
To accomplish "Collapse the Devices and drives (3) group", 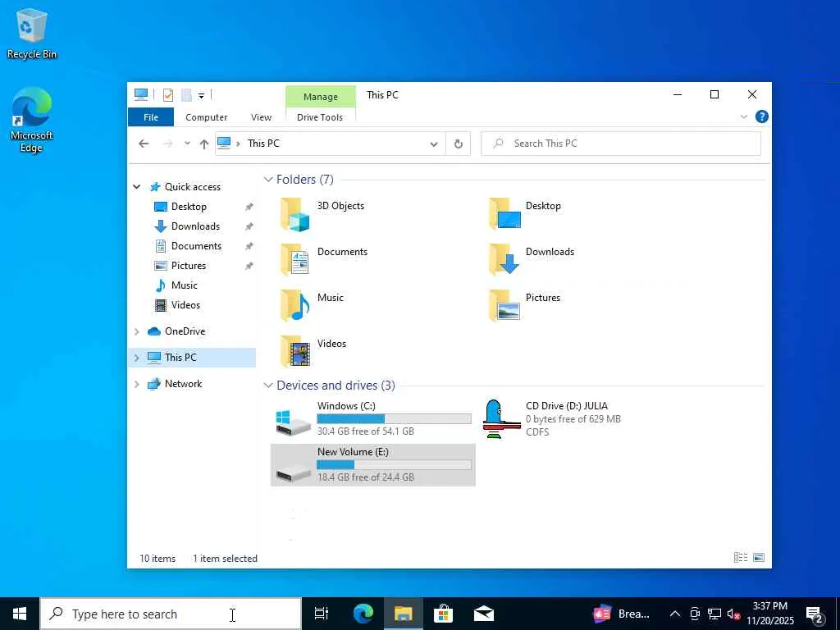I will coord(268,386).
